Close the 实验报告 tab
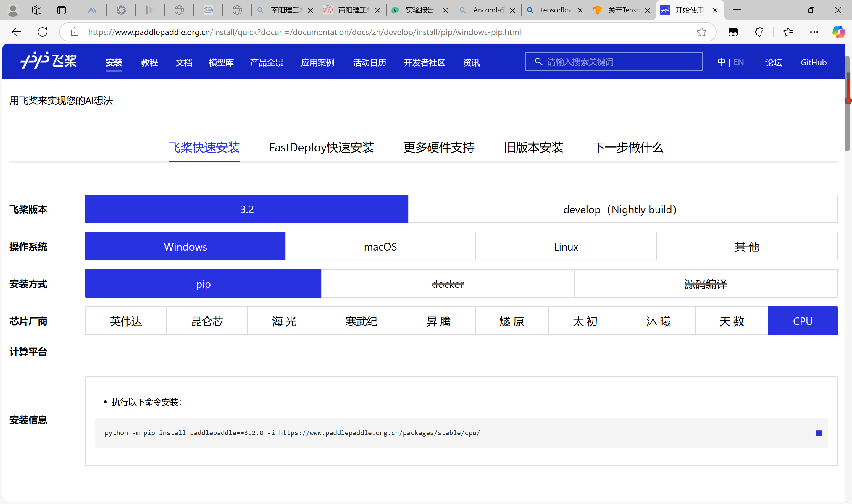852x504 pixels. click(445, 11)
